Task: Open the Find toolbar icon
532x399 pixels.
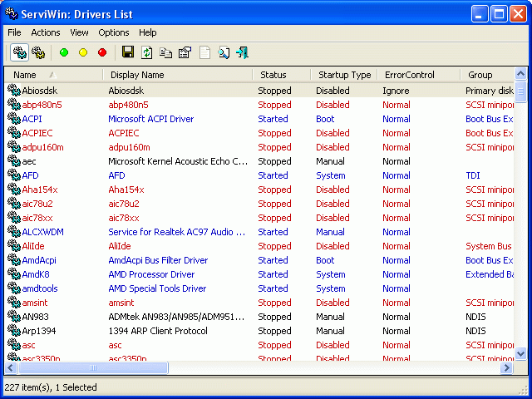Action: pyautogui.click(x=224, y=52)
